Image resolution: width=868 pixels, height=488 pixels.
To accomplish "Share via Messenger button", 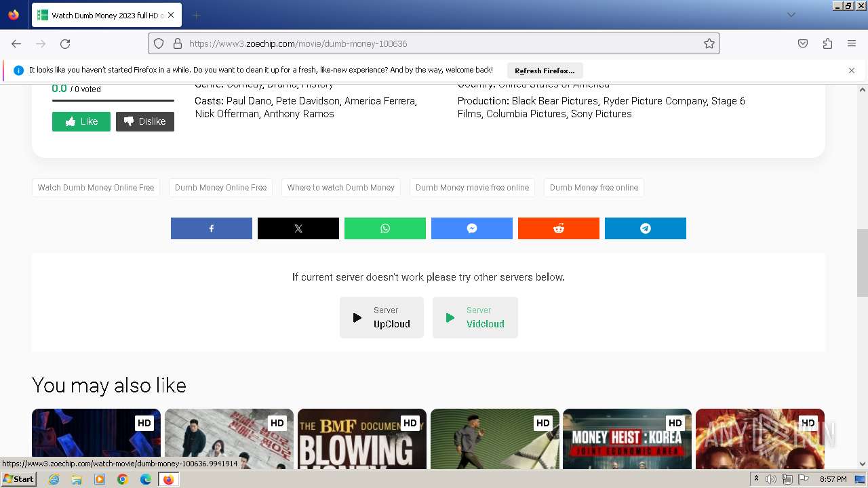I will pyautogui.click(x=472, y=228).
